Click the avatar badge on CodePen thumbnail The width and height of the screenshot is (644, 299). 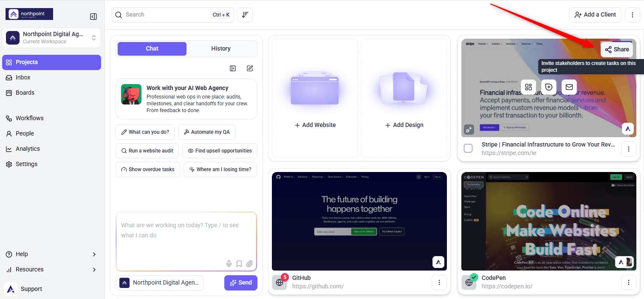[x=624, y=262]
